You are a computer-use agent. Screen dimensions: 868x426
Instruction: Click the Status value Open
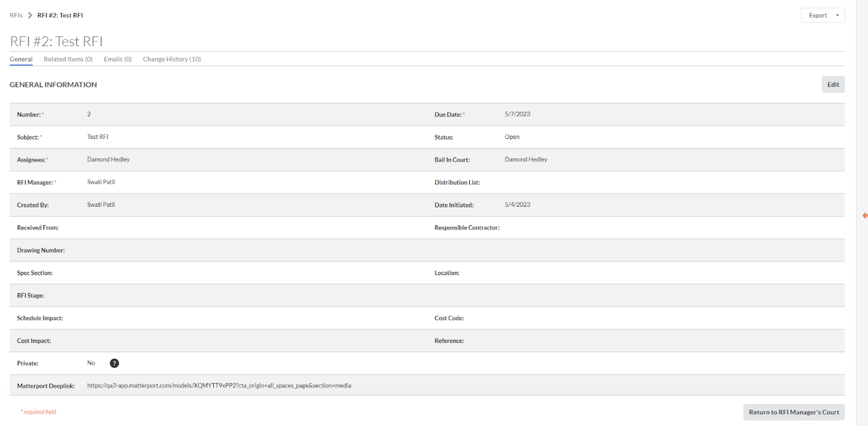pyautogui.click(x=512, y=137)
